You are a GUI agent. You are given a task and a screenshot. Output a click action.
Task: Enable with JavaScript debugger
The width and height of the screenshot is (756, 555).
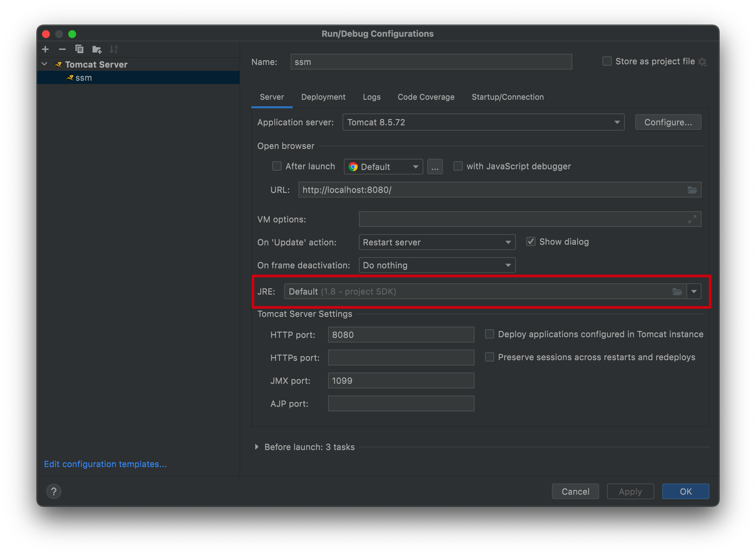coord(458,166)
